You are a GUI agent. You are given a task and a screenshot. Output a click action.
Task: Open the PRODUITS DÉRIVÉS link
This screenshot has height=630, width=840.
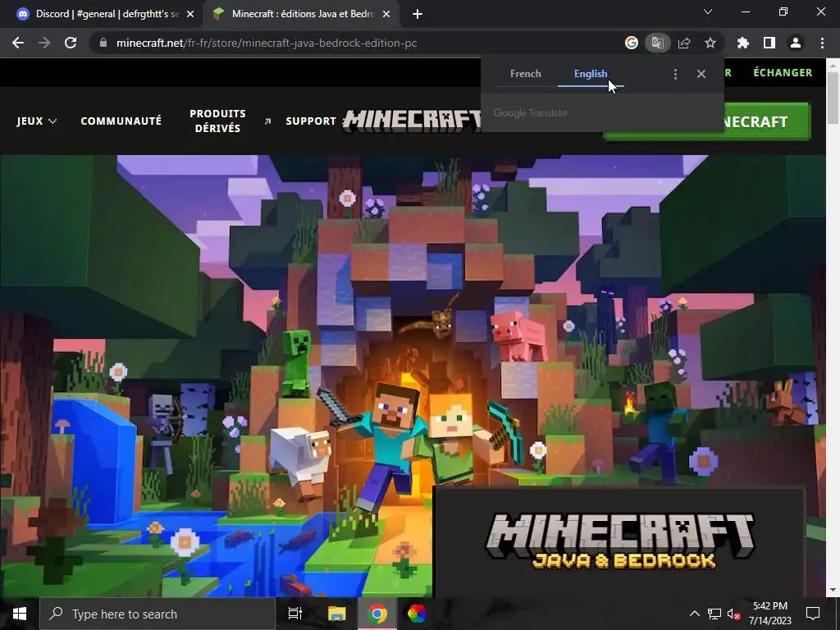click(217, 121)
